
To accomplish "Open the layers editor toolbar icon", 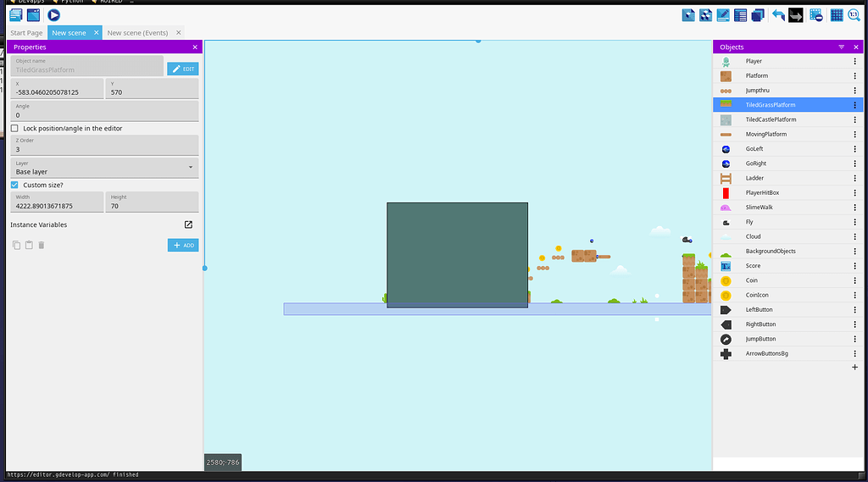I will coord(758,15).
